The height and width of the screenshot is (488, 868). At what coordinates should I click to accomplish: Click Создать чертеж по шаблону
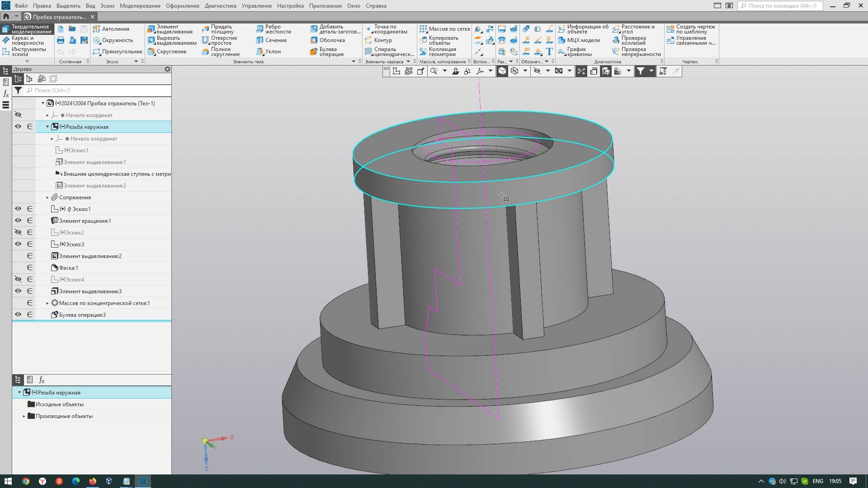pyautogui.click(x=693, y=28)
